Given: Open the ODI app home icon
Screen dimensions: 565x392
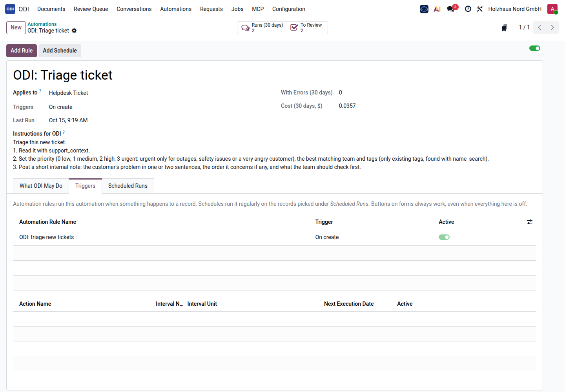Looking at the screenshot, I should tap(10, 9).
